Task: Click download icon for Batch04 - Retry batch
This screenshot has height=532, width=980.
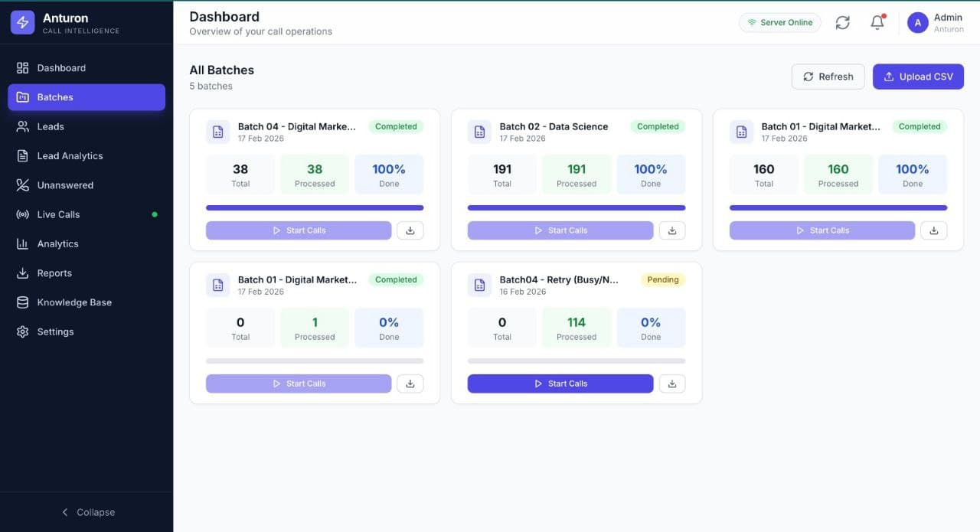Action: [671, 383]
